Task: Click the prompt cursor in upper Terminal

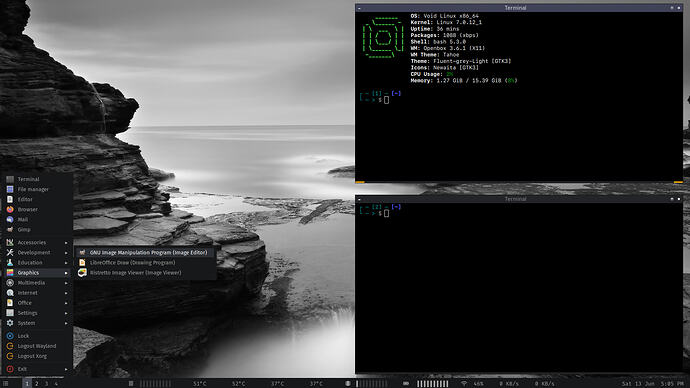Action: [386, 100]
